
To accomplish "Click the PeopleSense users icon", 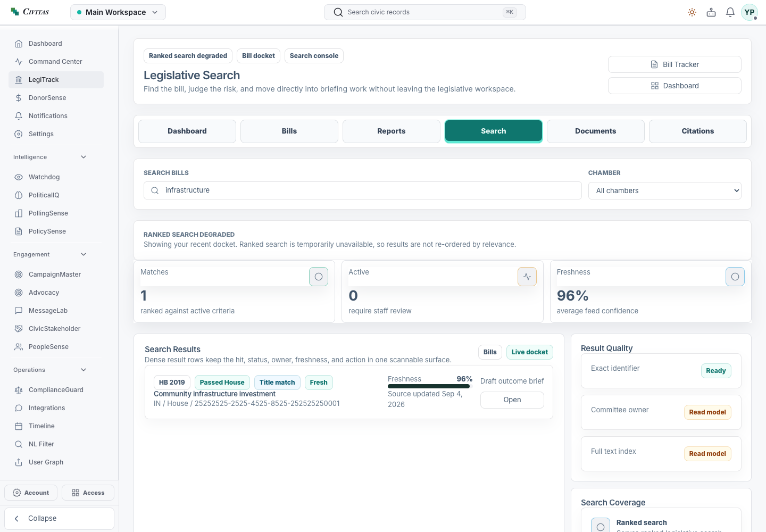I will click(19, 347).
